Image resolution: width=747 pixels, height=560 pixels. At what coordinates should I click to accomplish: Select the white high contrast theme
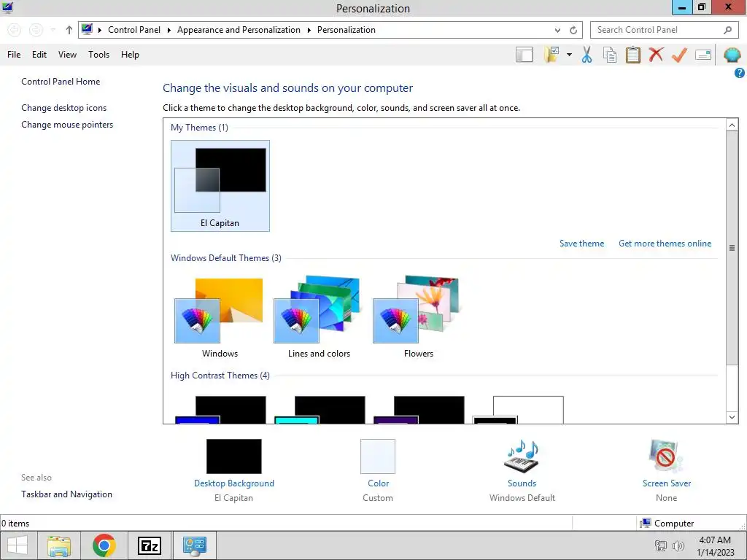[x=519, y=410]
